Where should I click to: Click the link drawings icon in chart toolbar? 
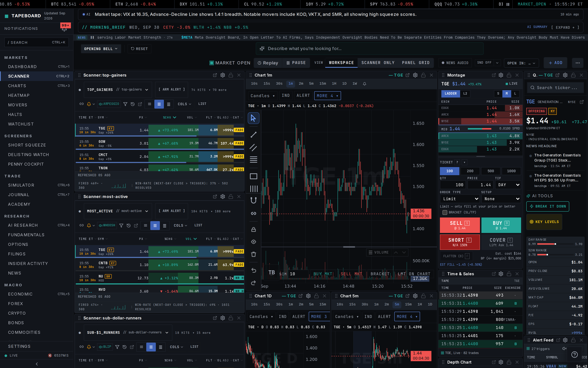tap(253, 213)
